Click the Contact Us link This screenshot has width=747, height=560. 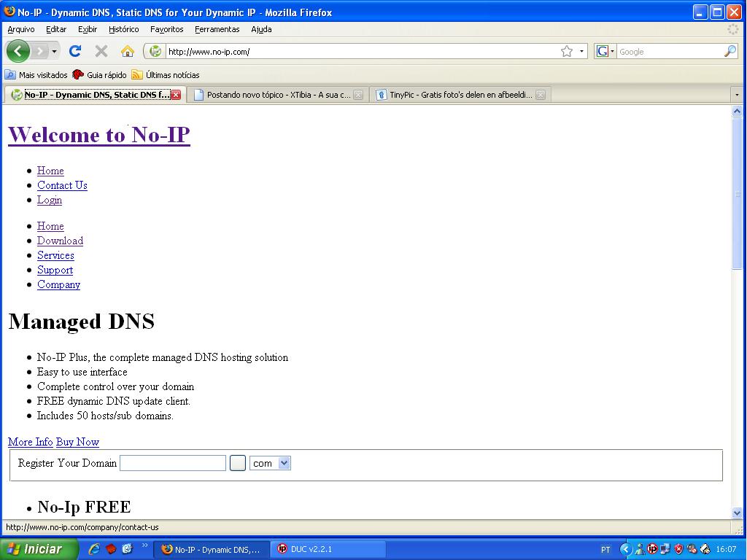pyautogui.click(x=63, y=185)
